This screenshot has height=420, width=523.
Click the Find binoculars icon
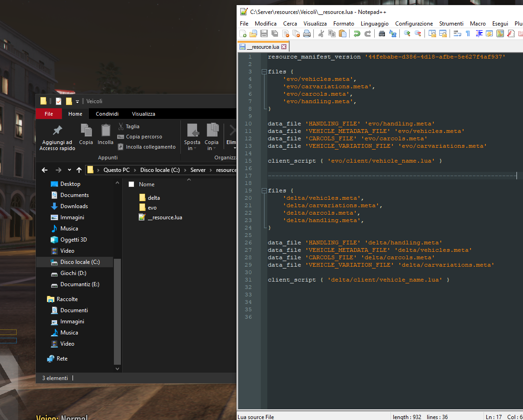click(x=382, y=33)
